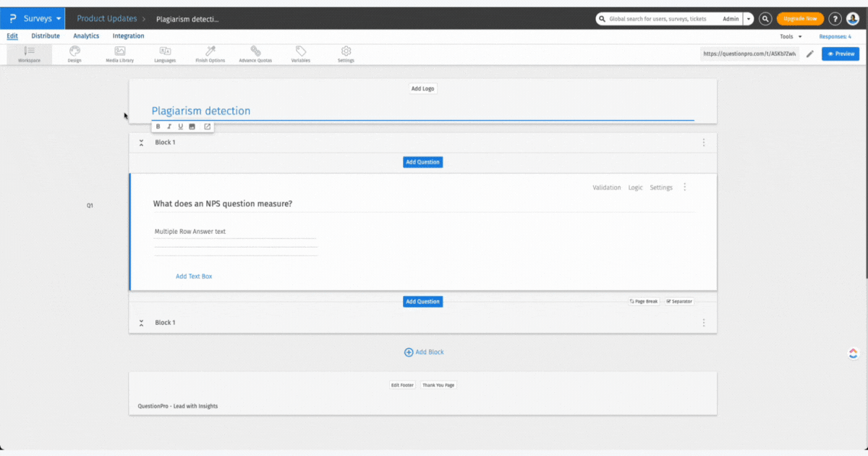
Task: Toggle the Separator checkbox
Action: click(x=679, y=301)
